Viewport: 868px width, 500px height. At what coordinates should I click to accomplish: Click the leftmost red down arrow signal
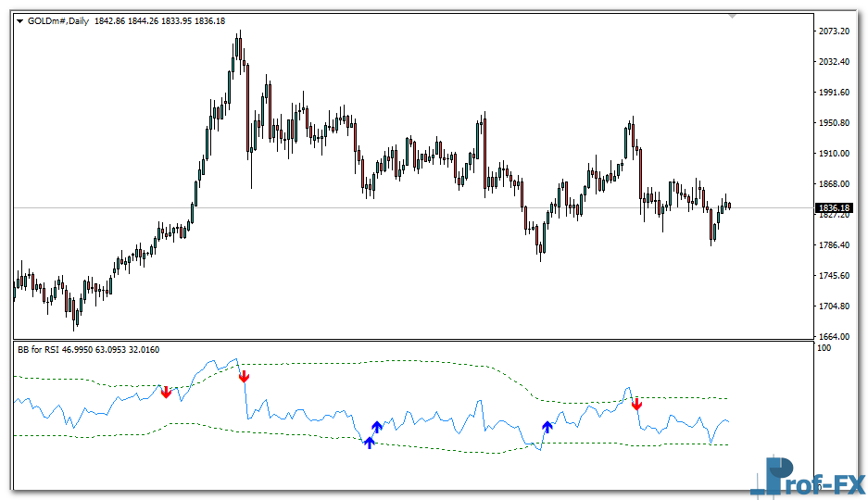click(166, 392)
